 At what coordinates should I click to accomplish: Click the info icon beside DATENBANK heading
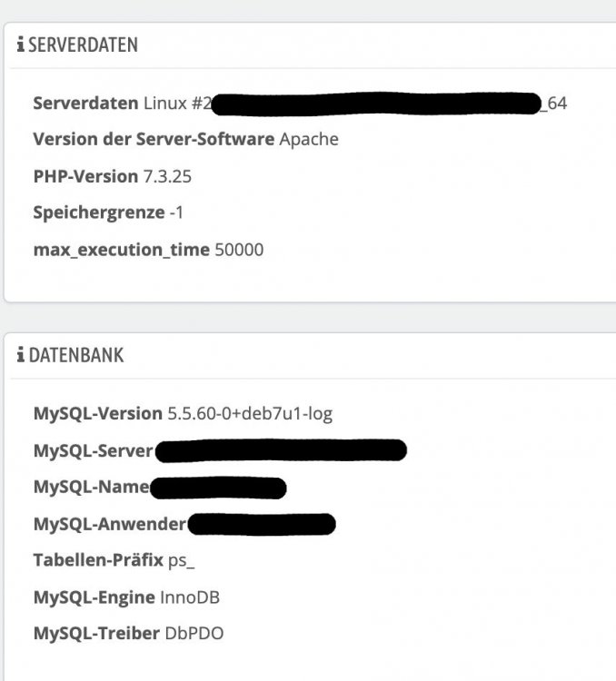tap(21, 356)
